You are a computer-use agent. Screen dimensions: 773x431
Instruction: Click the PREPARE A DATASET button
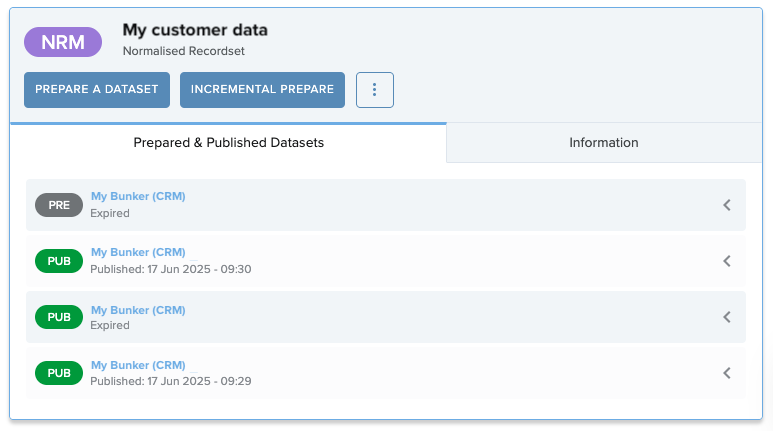pyautogui.click(x=97, y=90)
